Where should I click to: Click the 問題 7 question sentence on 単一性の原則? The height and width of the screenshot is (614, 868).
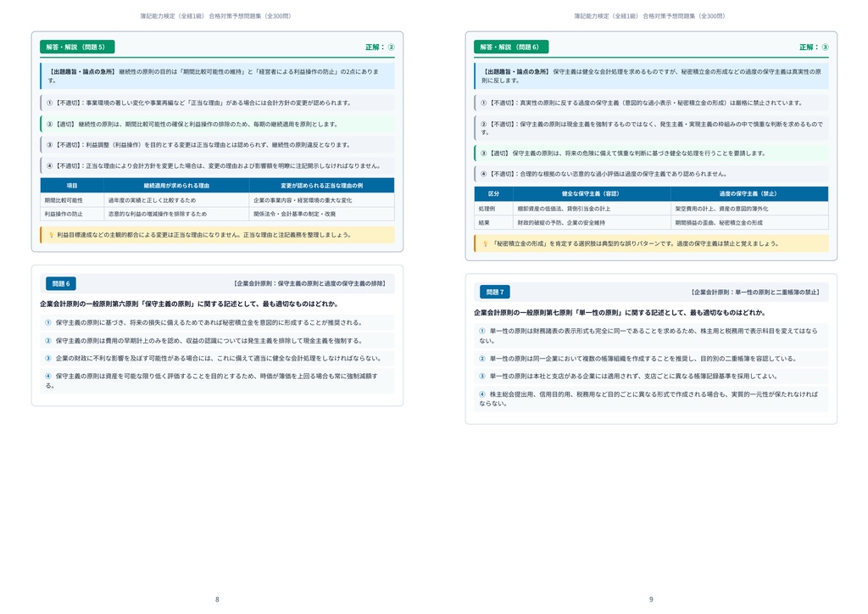620,312
